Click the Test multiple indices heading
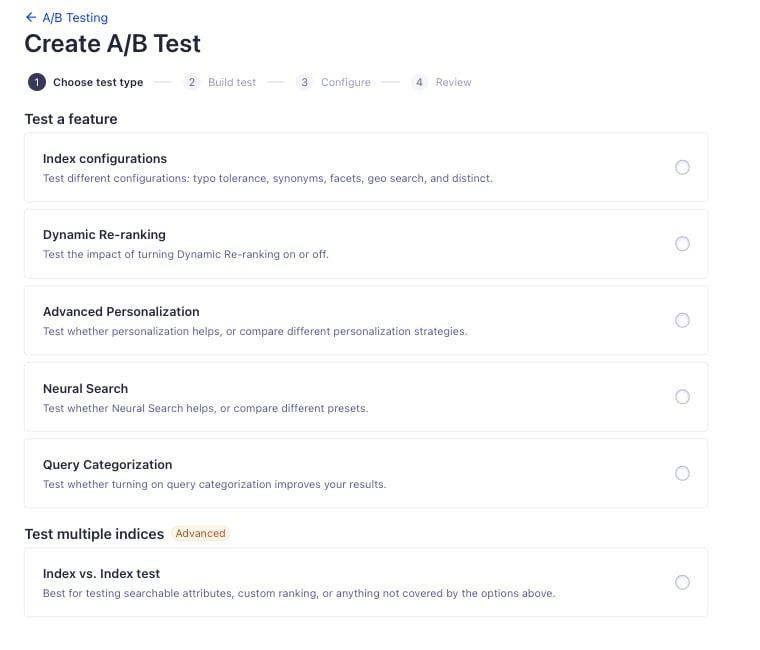This screenshot has height=650, width=760. (95, 534)
